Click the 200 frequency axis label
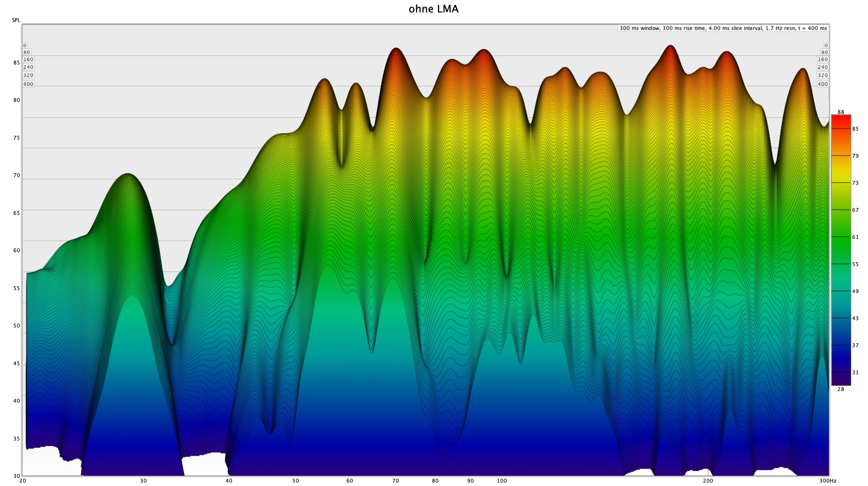 (x=708, y=481)
